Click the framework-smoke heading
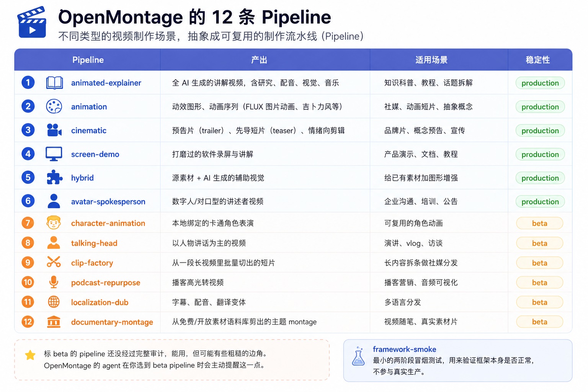The height and width of the screenshot is (392, 588). tap(404, 349)
